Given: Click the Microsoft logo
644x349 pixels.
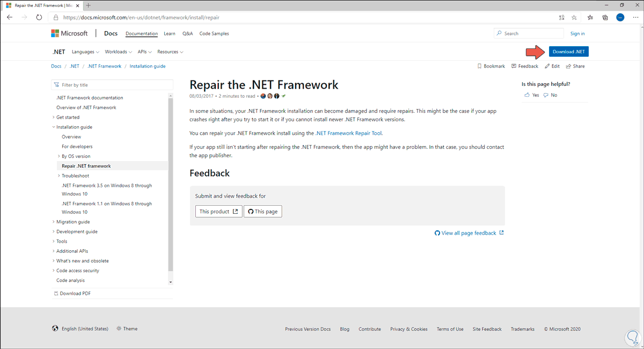Looking at the screenshot, I should [x=69, y=33].
